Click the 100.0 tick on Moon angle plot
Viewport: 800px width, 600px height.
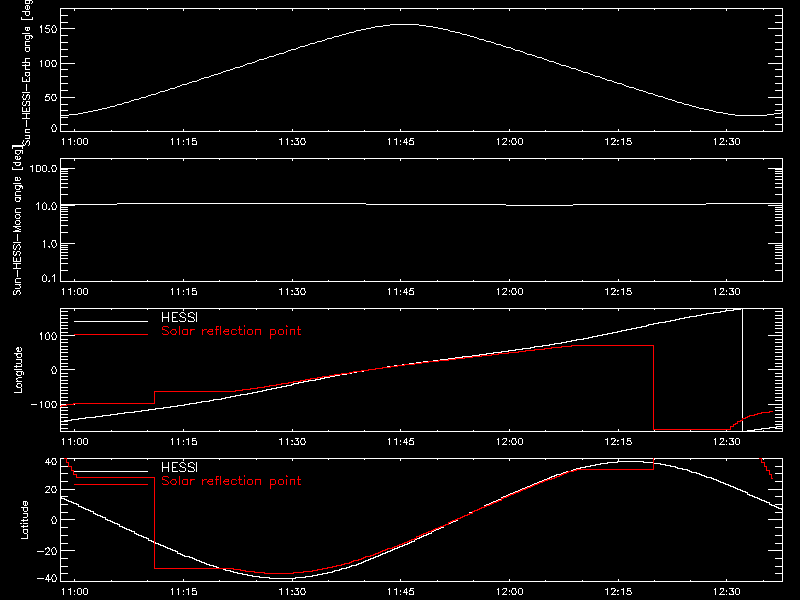point(43,169)
